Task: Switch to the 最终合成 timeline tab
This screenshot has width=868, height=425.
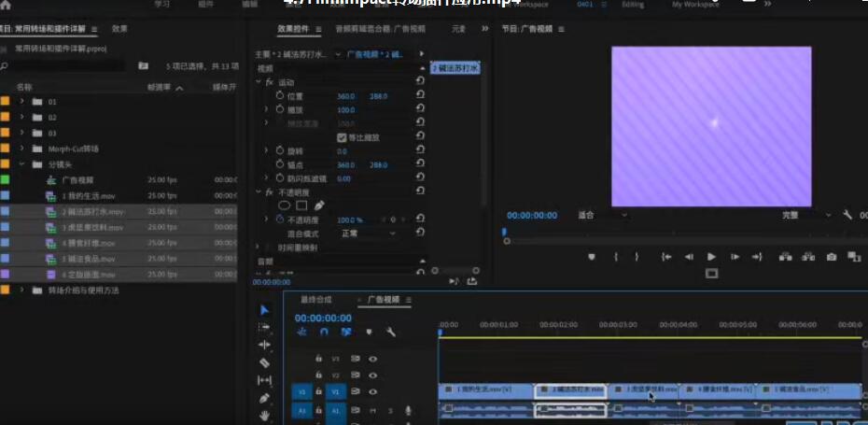Action: (315, 300)
